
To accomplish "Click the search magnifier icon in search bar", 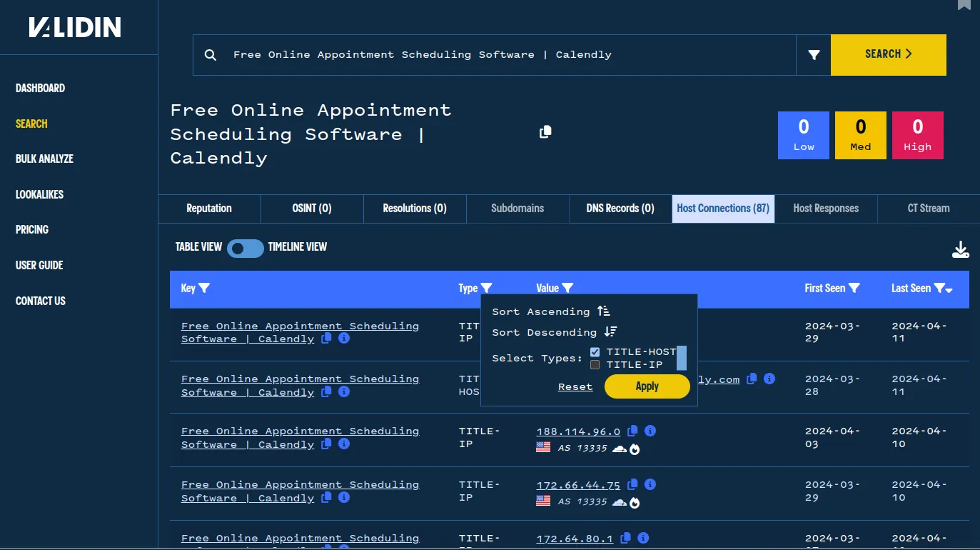I will pos(211,55).
